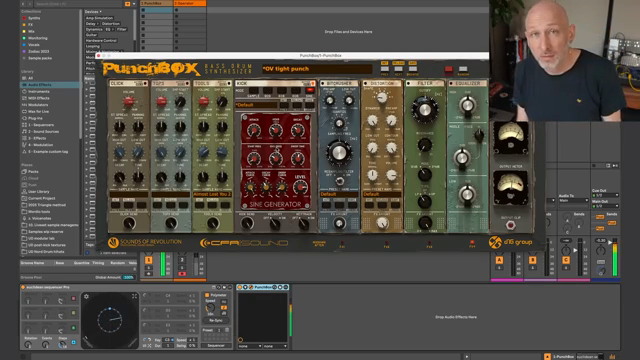The image size is (640, 360).
Task: Click the Sounds of Revolution logo
Action: tap(145, 243)
